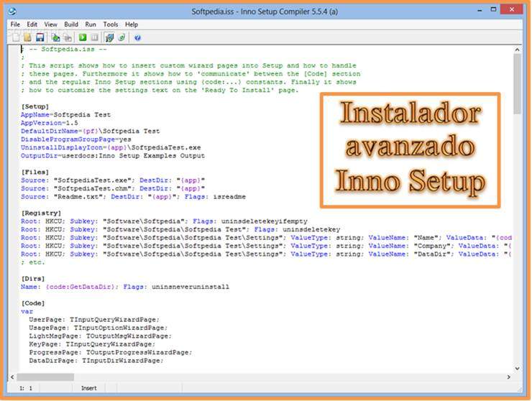Click the registry line with ValueName "DataDir"

click(x=266, y=254)
